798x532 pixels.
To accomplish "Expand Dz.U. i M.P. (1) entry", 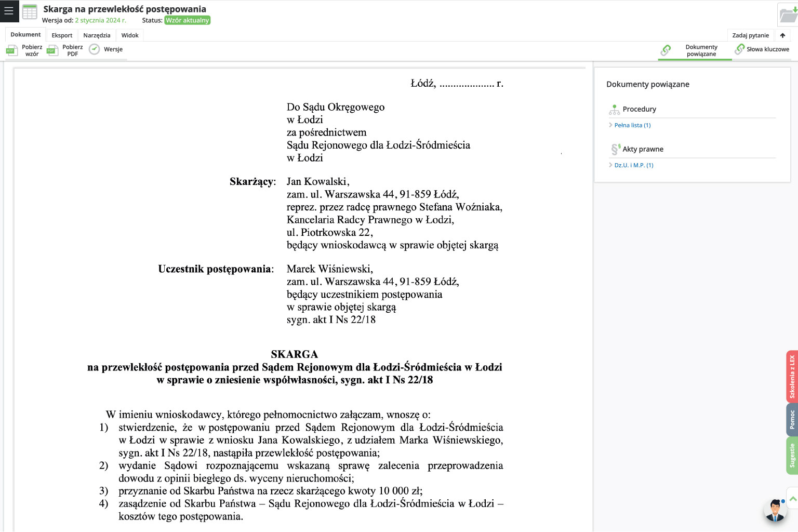I will tap(633, 165).
